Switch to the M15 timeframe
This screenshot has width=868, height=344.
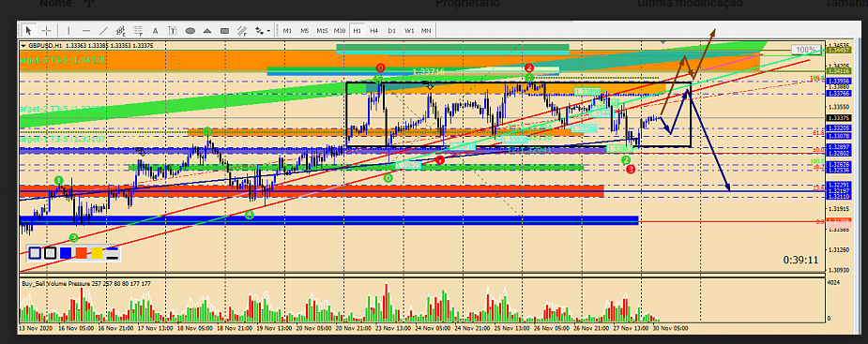[322, 30]
